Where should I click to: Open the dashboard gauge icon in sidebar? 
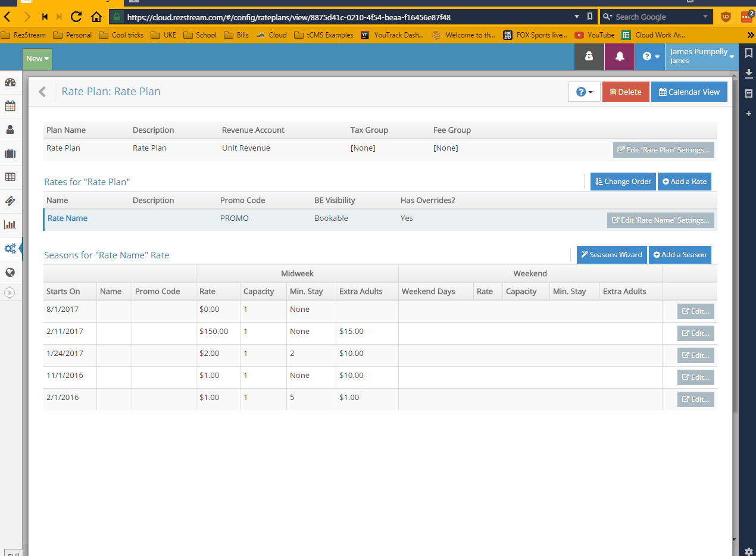click(10, 82)
